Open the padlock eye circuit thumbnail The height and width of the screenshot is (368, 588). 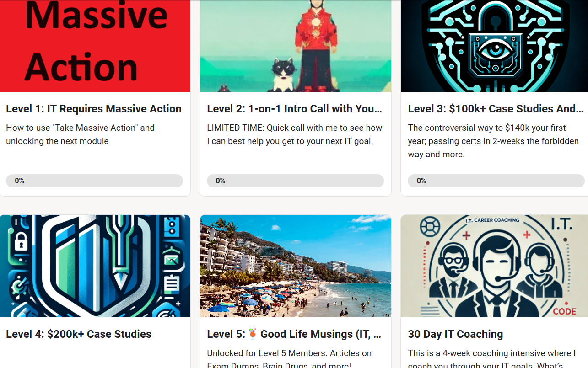[x=494, y=46]
